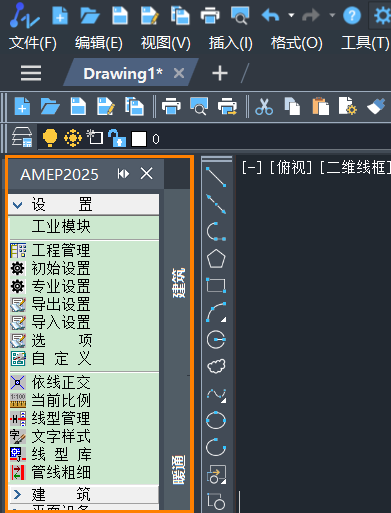Expand the 建筑 section
Viewport: 391px width, 513px height.
coord(84,494)
